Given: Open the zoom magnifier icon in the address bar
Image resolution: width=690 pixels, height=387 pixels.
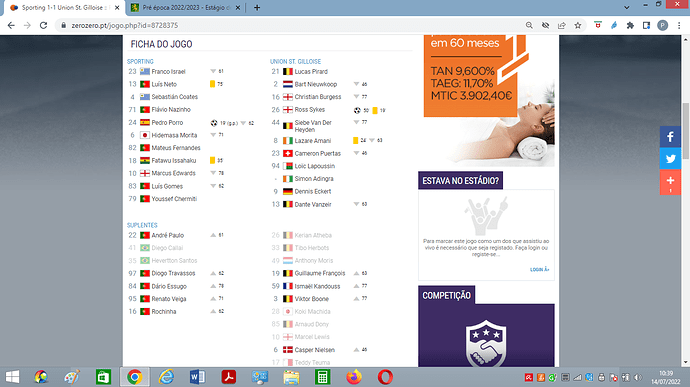Looking at the screenshot, I should coord(529,26).
